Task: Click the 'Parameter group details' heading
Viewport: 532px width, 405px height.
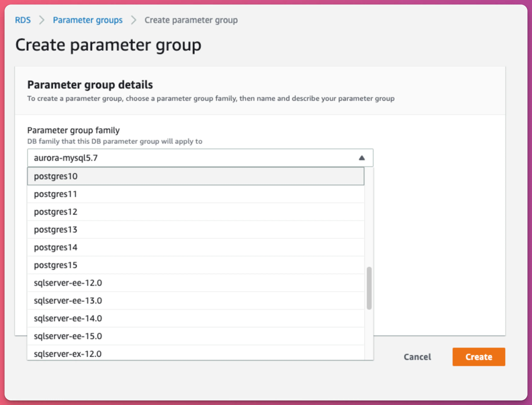Action: (90, 85)
